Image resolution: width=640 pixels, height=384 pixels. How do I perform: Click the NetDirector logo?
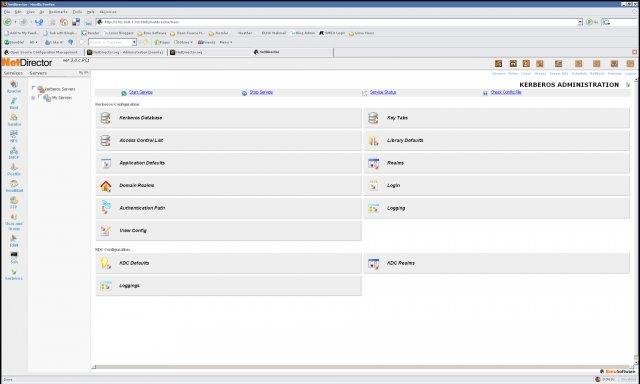27,62
